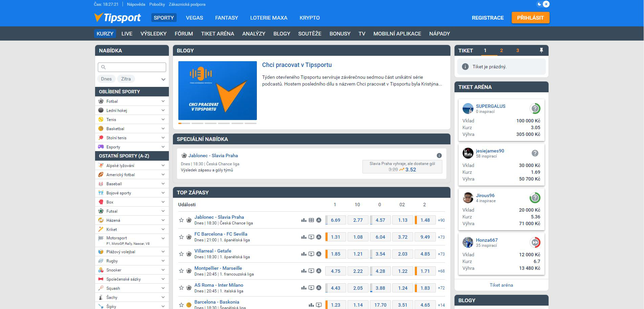Mark Villarreal - Getafe as favorite
The width and height of the screenshot is (644, 309).
pyautogui.click(x=181, y=254)
